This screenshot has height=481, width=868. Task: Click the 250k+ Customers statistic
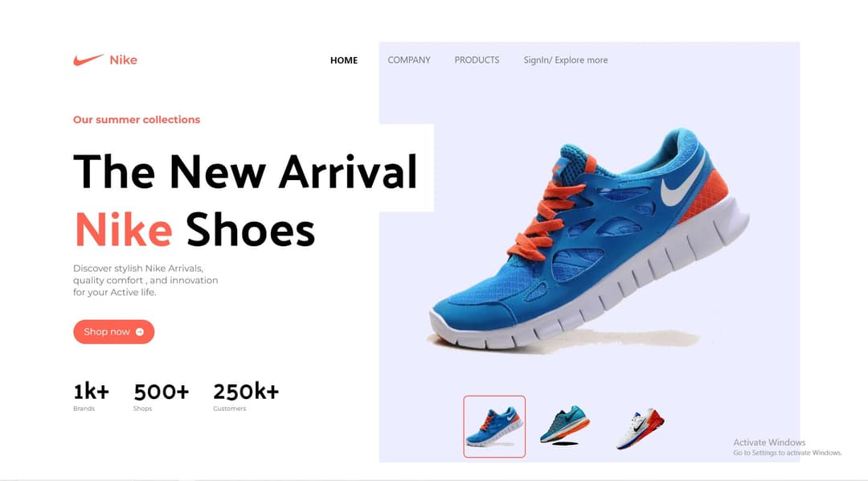tap(246, 397)
